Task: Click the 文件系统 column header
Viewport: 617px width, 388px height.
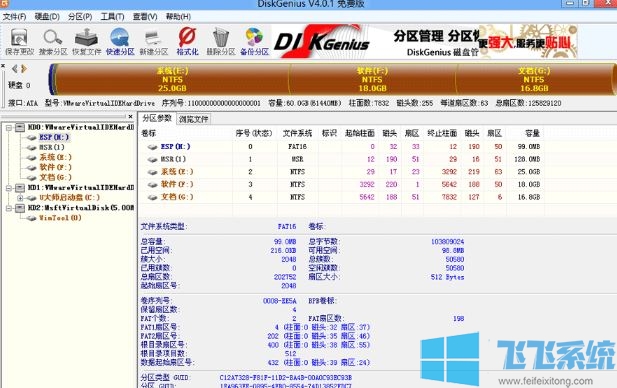Action: [297, 133]
